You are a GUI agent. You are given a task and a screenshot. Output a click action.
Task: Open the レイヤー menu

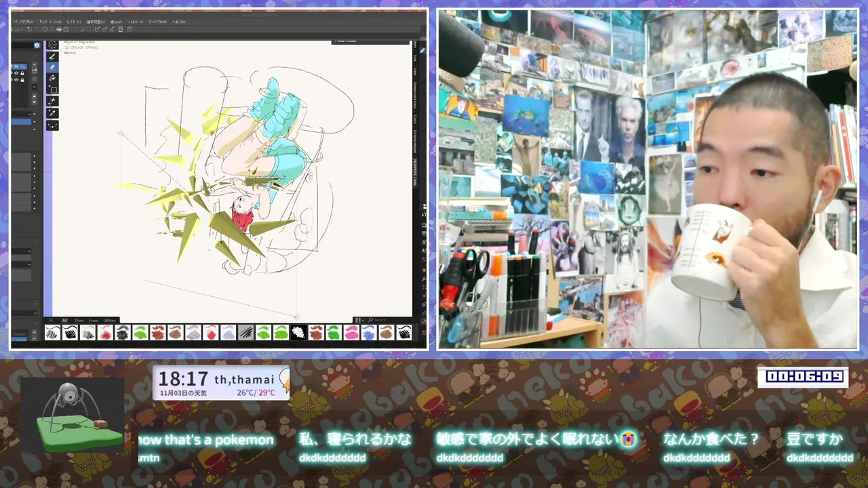(74, 22)
